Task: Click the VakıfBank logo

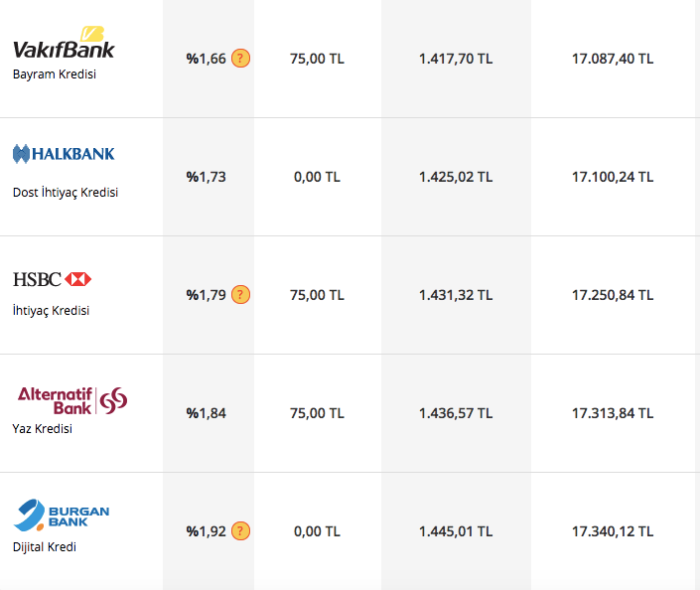Action: click(x=64, y=43)
